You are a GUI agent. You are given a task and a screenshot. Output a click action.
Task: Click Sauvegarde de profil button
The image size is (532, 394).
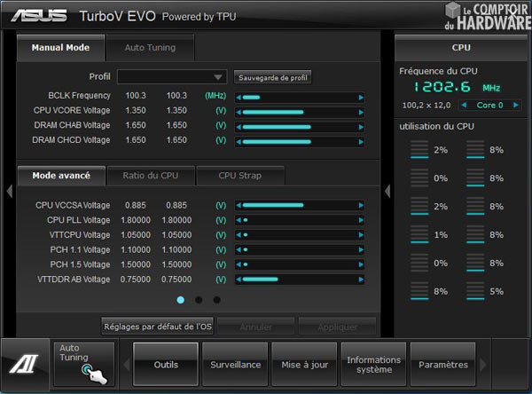tap(272, 77)
